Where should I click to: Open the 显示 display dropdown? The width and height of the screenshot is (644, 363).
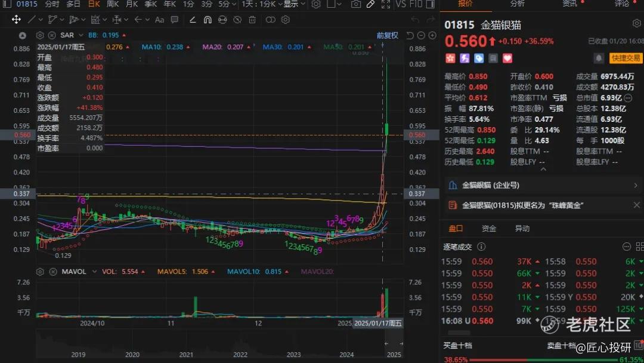pyautogui.click(x=294, y=4)
